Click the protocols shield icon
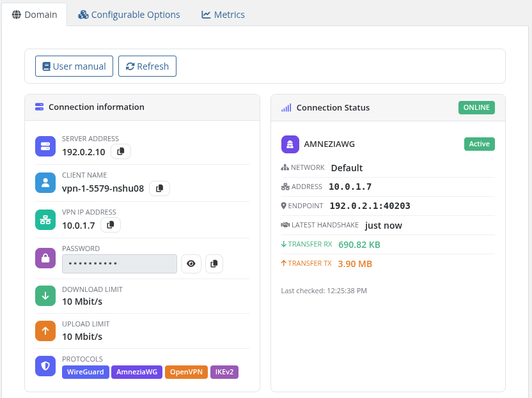Screen dimensions: 532x398 (45, 366)
